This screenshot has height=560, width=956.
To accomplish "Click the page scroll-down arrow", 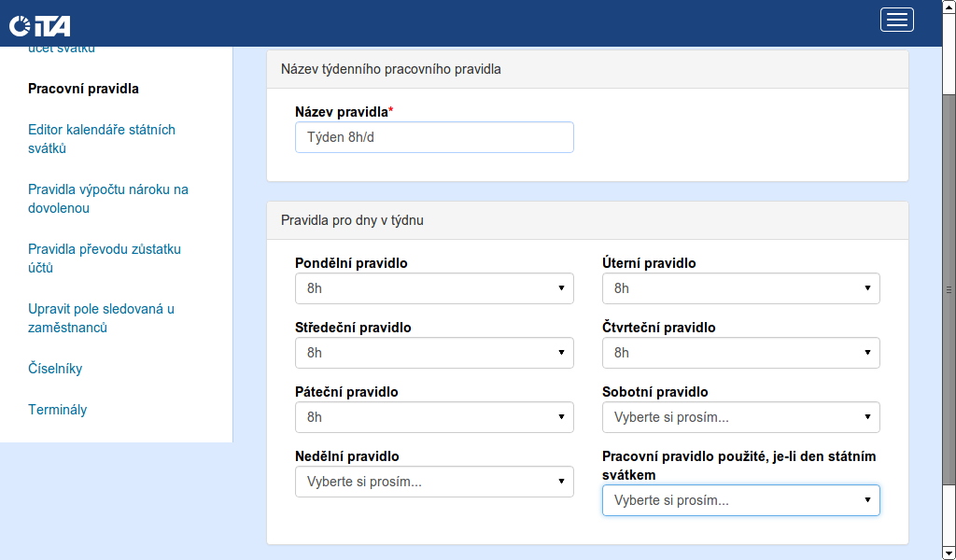I will coord(949,553).
